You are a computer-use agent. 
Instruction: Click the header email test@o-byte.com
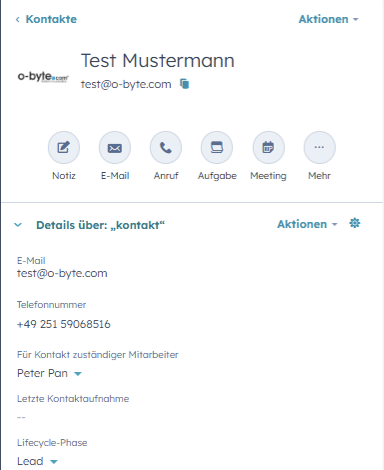pyautogui.click(x=126, y=84)
